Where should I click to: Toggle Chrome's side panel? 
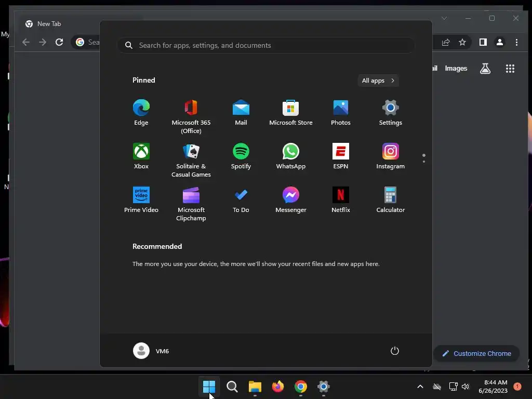(483, 42)
